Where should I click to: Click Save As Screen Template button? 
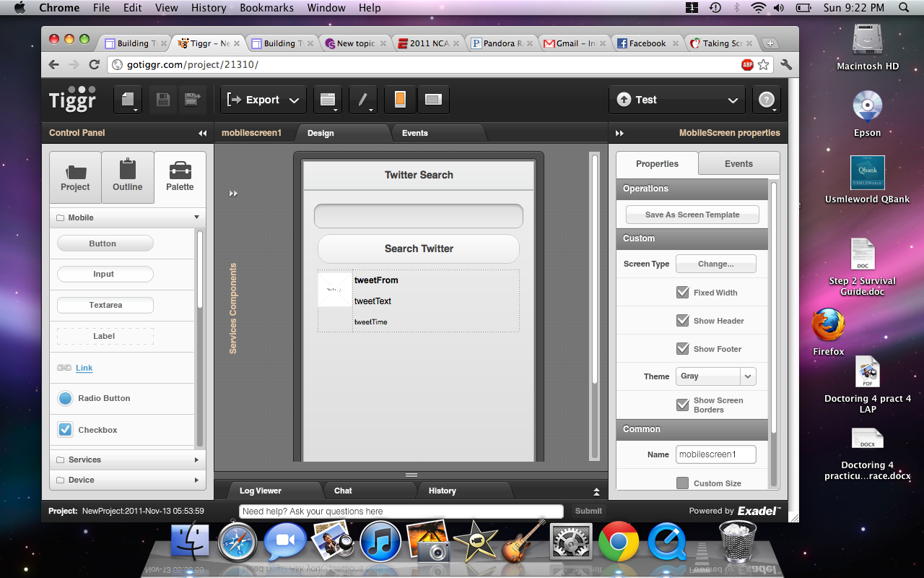[692, 215]
